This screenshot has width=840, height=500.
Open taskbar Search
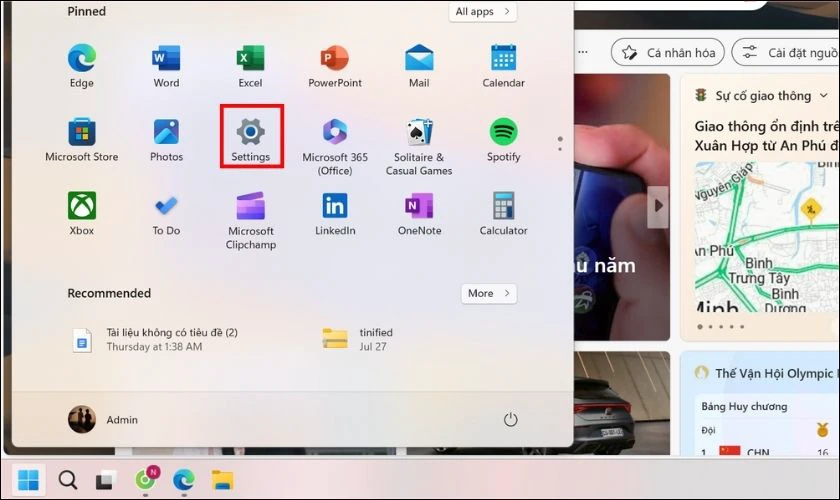pyautogui.click(x=68, y=480)
